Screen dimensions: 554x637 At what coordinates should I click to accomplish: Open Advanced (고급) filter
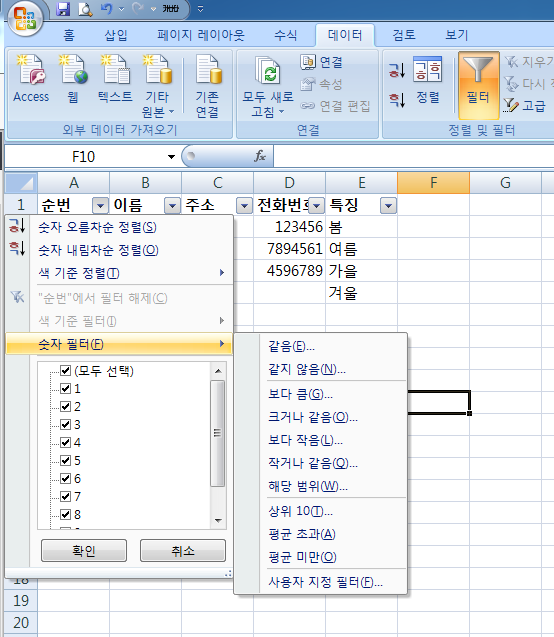pyautogui.click(x=525, y=106)
